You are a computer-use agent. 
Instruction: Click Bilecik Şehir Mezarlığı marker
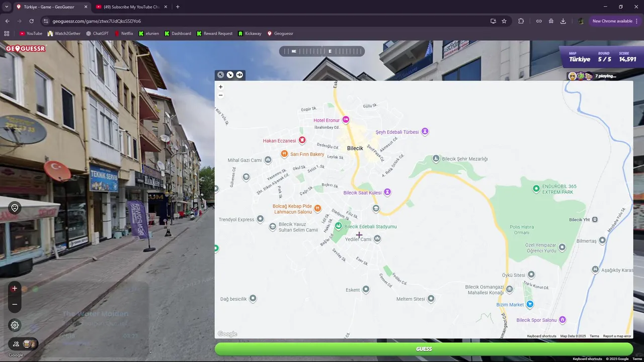[436, 159]
